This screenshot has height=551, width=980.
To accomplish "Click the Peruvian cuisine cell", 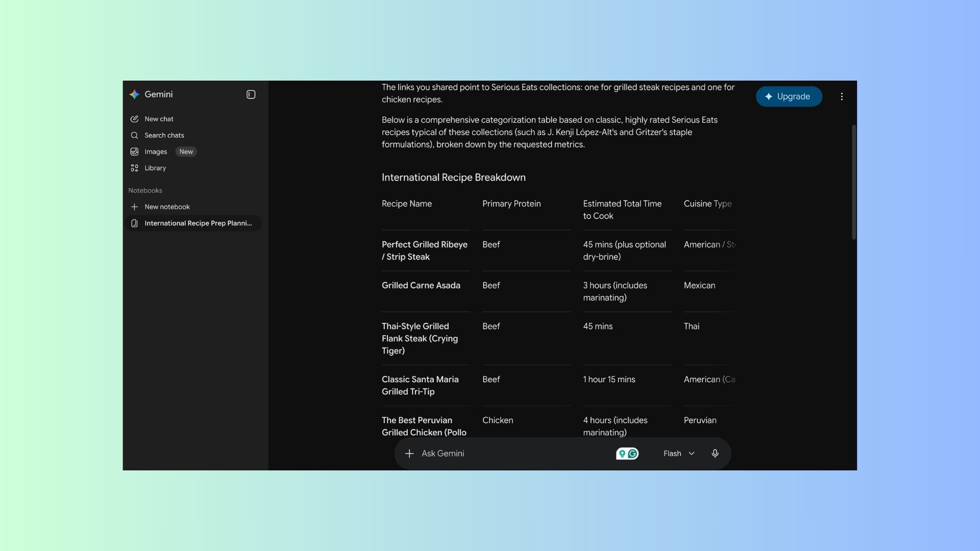I will click(x=700, y=420).
